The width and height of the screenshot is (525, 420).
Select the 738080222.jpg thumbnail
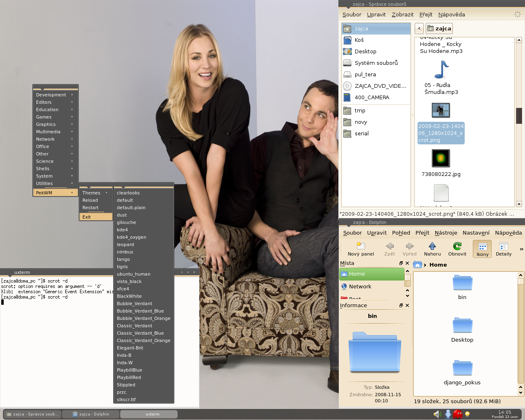pos(441,158)
